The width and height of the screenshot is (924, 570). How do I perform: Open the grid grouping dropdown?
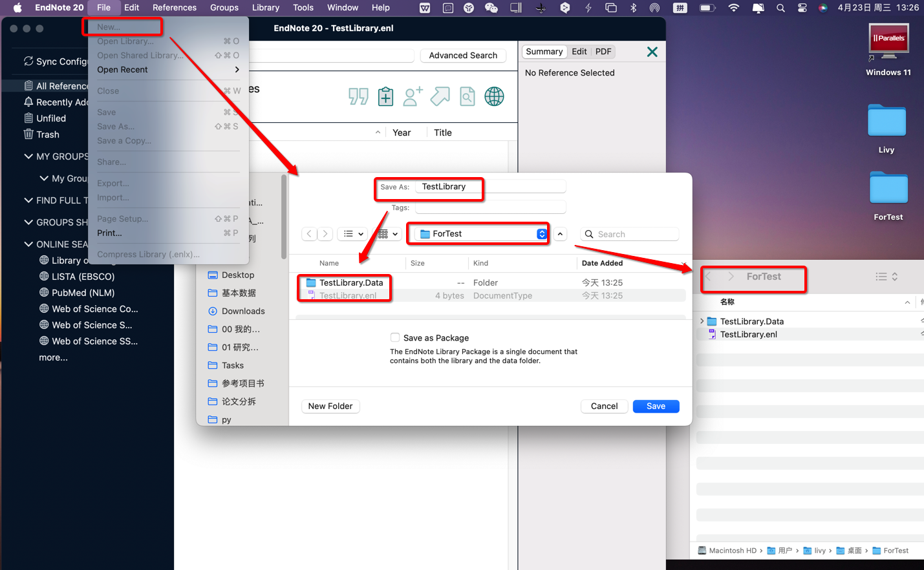pyautogui.click(x=388, y=234)
